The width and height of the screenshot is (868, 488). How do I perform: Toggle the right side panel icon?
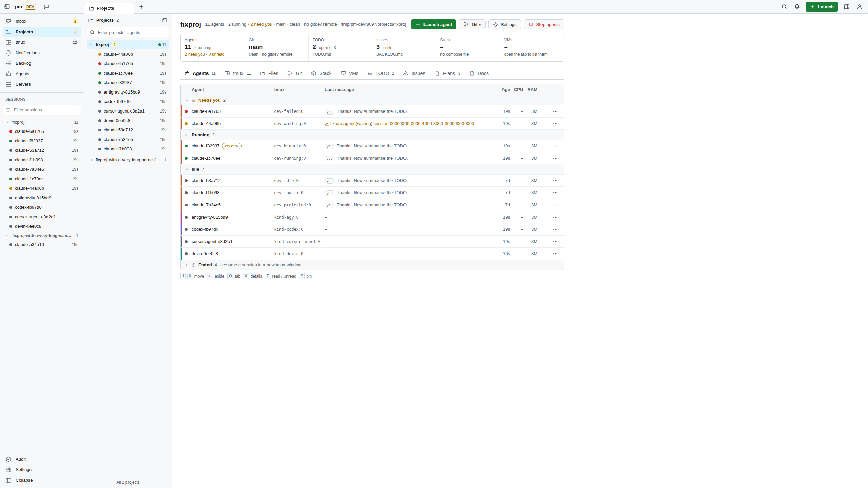(847, 7)
